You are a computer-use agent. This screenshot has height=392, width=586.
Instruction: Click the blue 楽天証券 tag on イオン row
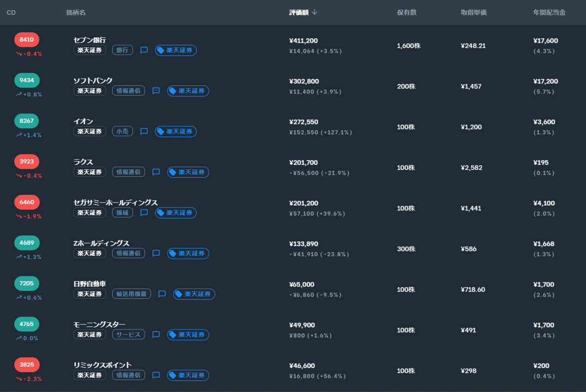click(176, 131)
